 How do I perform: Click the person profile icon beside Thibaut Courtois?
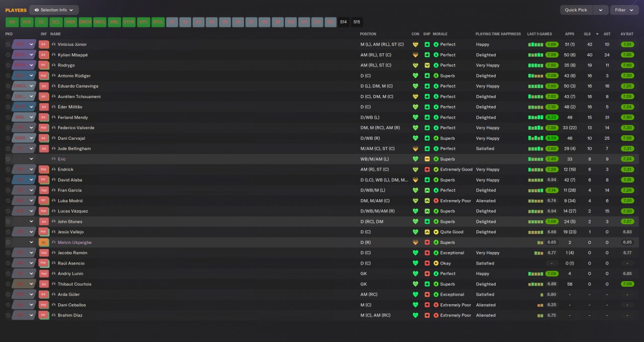[x=54, y=284]
